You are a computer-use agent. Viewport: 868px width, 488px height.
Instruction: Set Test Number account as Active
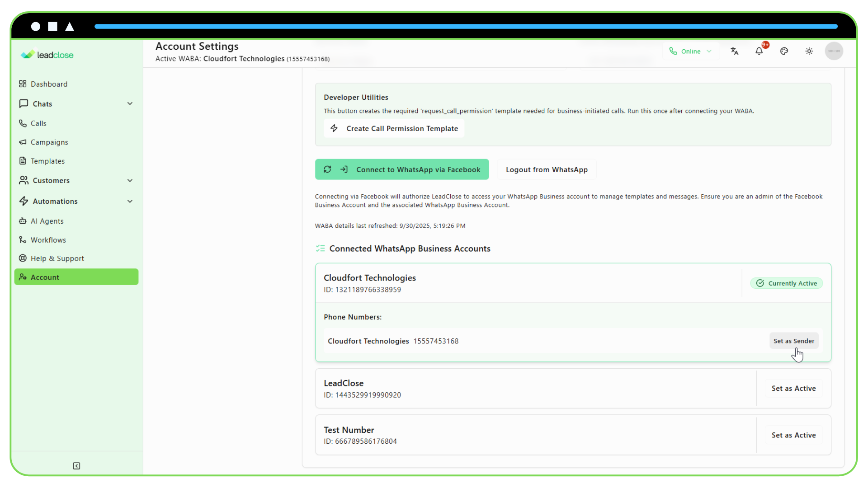(x=793, y=435)
